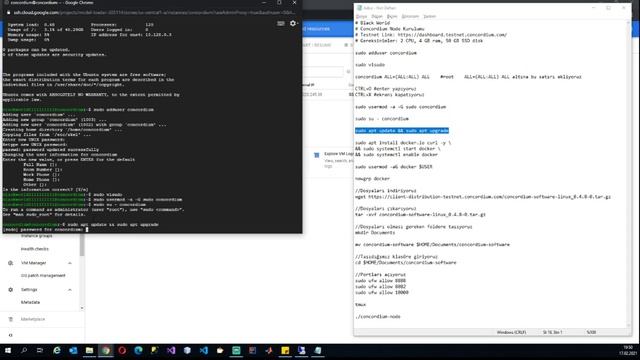Image resolution: width=640 pixels, height=360 pixels.
Task: Click the Settings gear in Cloud sidebar
Action: pyautogui.click(x=11, y=290)
